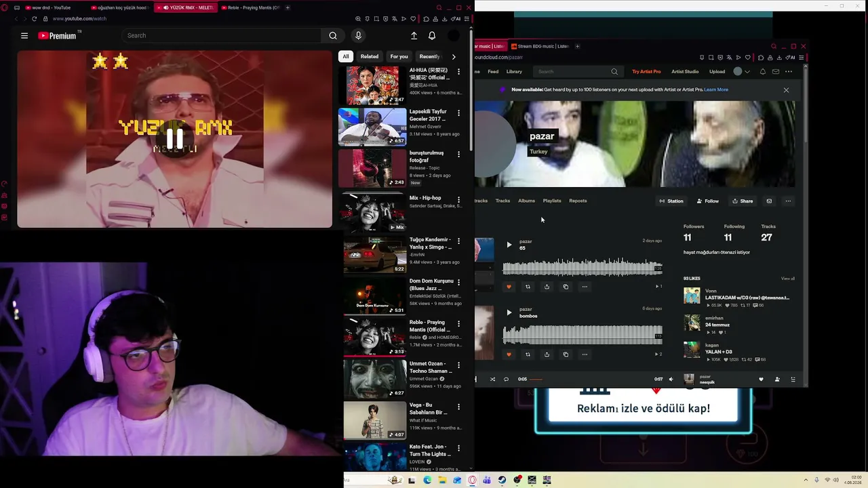Toggle repeat in SoundCloud player
The height and width of the screenshot is (488, 868).
pyautogui.click(x=506, y=380)
